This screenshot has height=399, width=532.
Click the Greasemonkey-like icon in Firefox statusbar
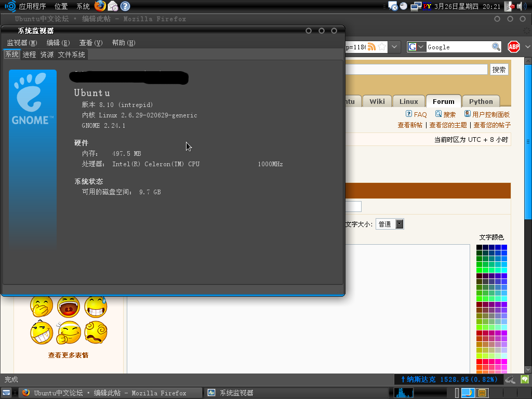coord(510,379)
